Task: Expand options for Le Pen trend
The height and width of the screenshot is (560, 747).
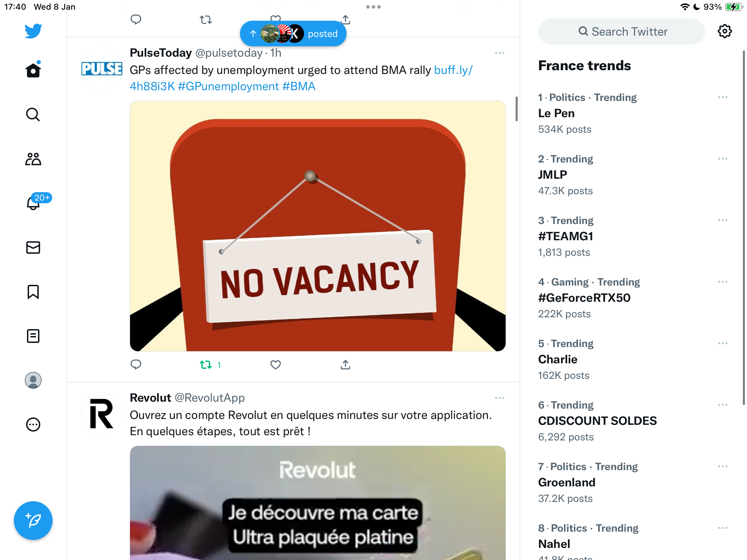Action: [x=723, y=97]
